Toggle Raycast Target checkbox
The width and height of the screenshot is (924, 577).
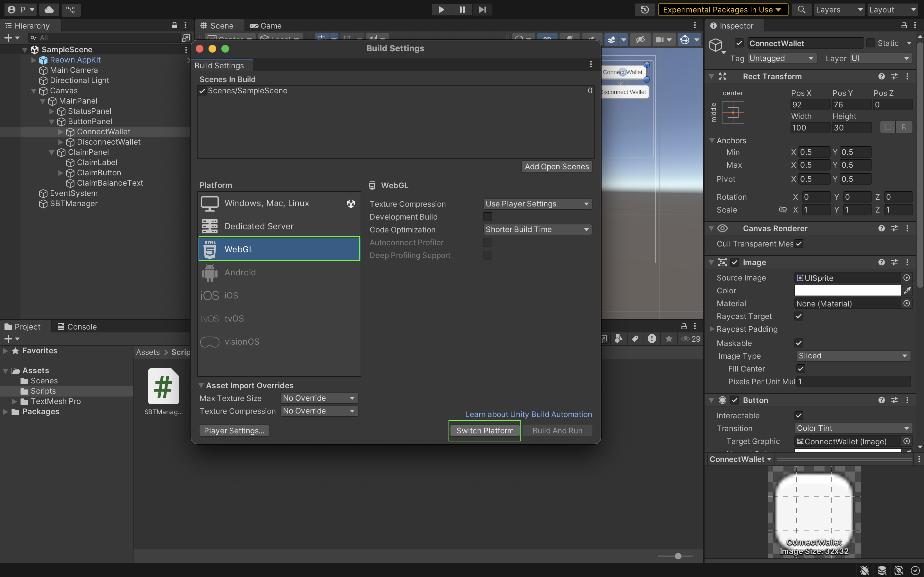pos(799,316)
